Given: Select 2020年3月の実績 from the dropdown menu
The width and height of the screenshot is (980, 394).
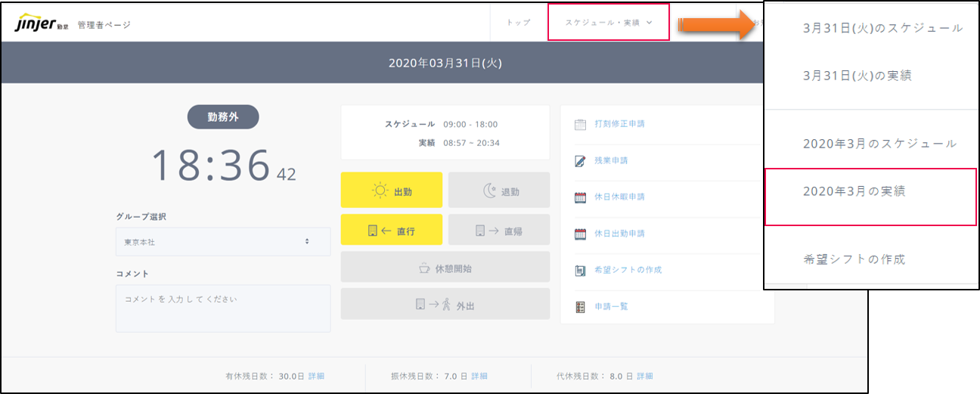Looking at the screenshot, I should tap(854, 192).
